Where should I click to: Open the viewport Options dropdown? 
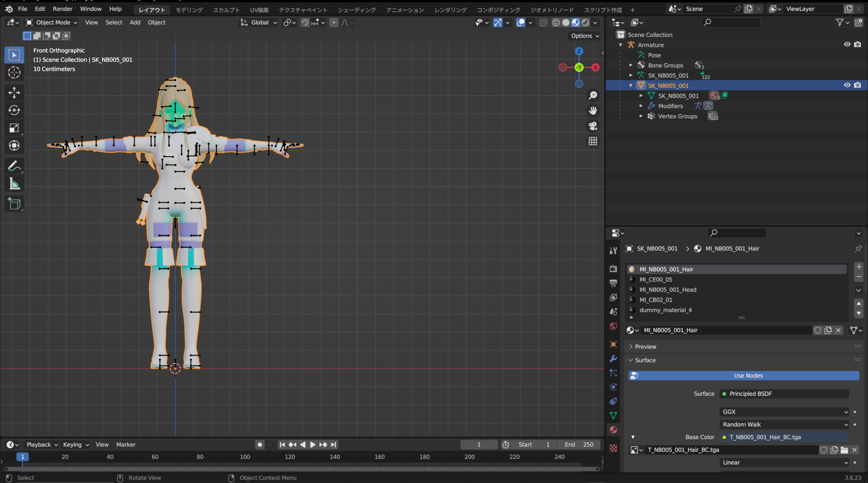pos(585,36)
